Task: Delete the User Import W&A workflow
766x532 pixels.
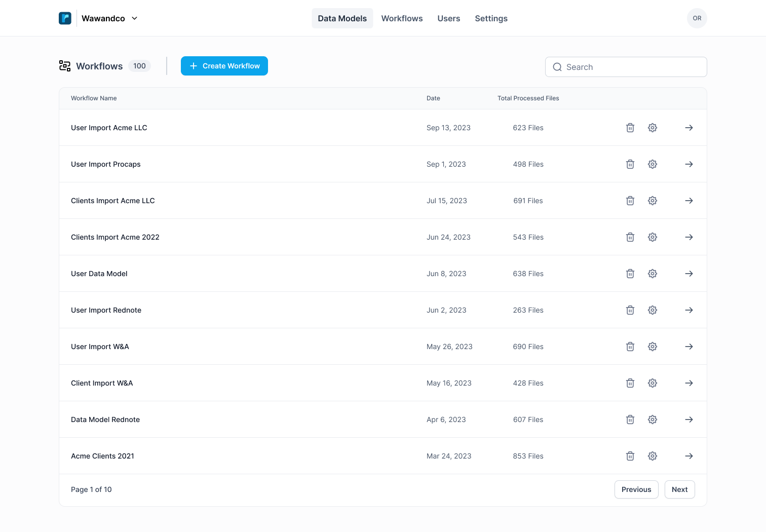Action: 630,347
